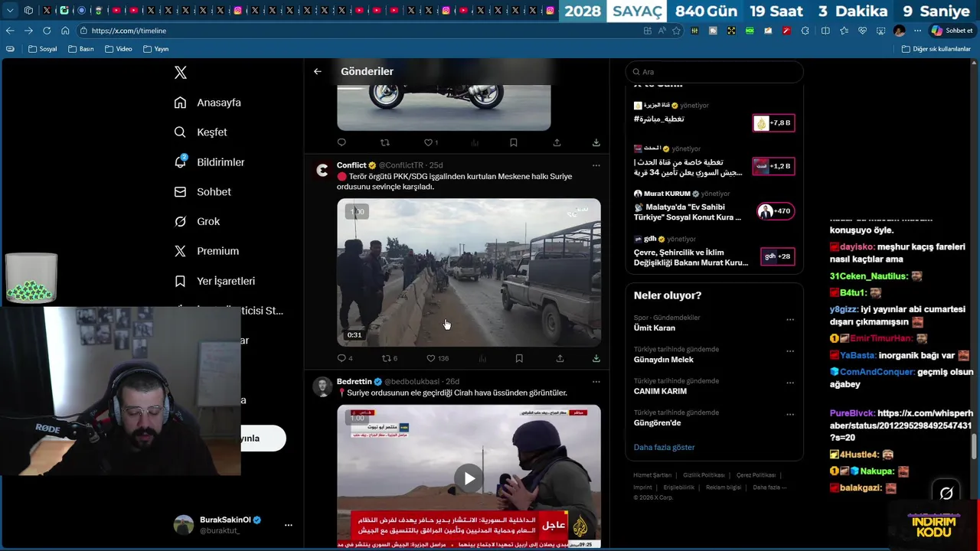Open Gizlilik Politikası footer link
Viewport: 980px width, 551px height.
coord(704,475)
